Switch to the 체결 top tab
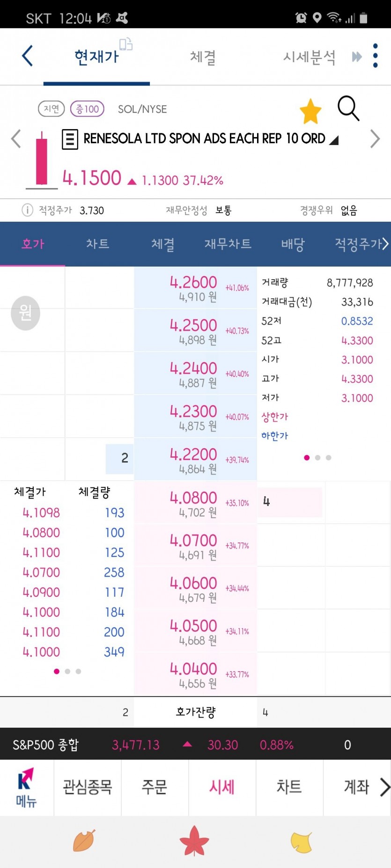The image size is (391, 868). point(203,57)
